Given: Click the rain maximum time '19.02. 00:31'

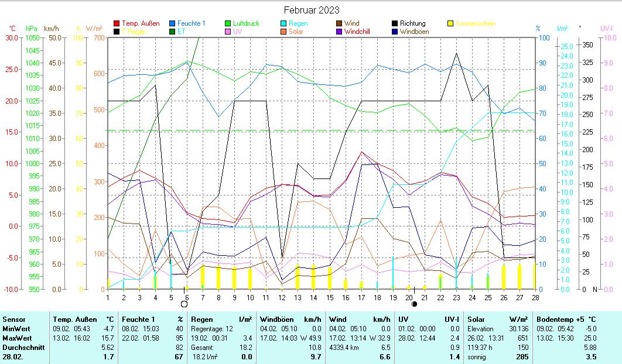Looking at the screenshot, I should coord(210,338).
